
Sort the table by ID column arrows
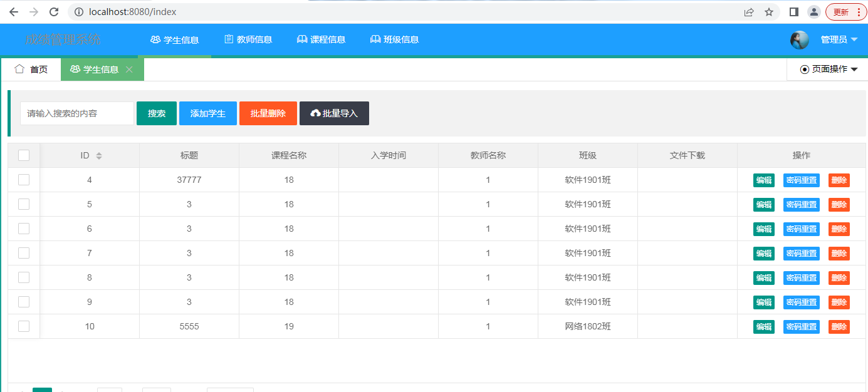point(99,155)
